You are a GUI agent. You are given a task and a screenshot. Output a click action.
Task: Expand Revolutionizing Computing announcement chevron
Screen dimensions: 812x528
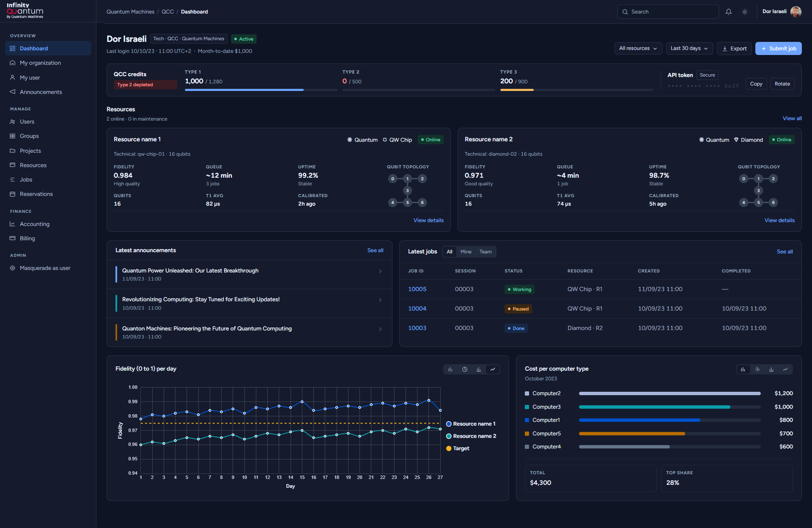pos(380,300)
